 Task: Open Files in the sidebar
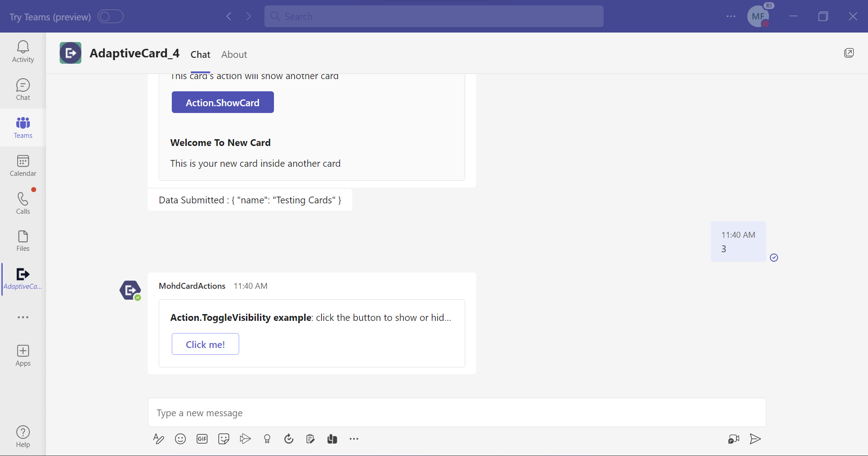[x=23, y=241]
